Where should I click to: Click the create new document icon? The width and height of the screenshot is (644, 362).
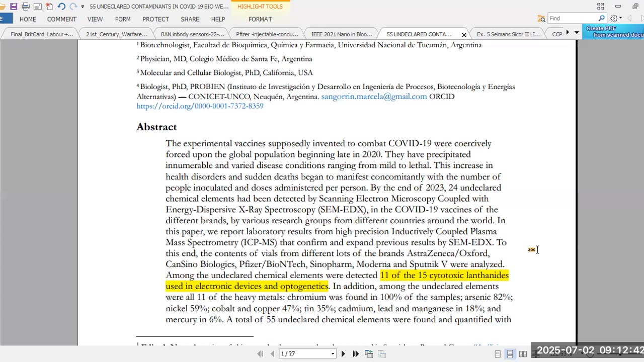pos(49,7)
